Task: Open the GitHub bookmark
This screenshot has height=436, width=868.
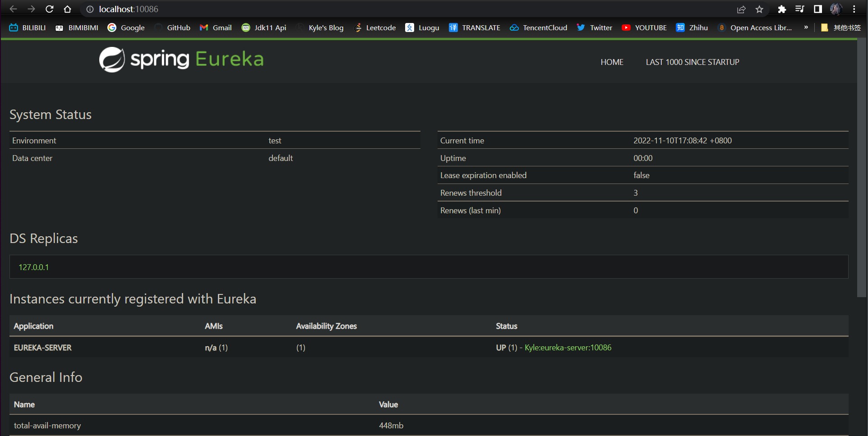Action: click(x=172, y=28)
